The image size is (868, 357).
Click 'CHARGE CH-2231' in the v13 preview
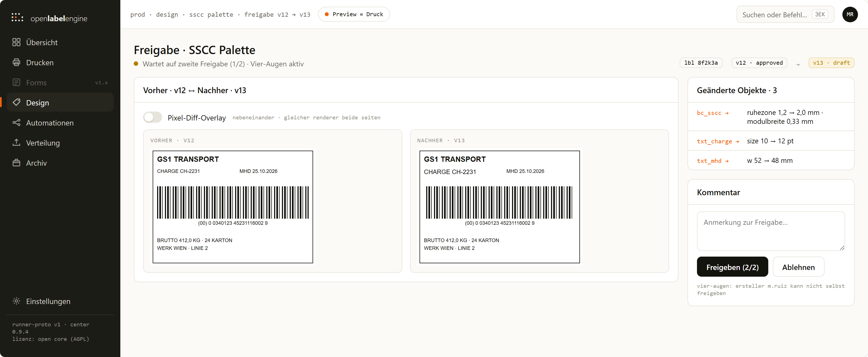(x=450, y=172)
